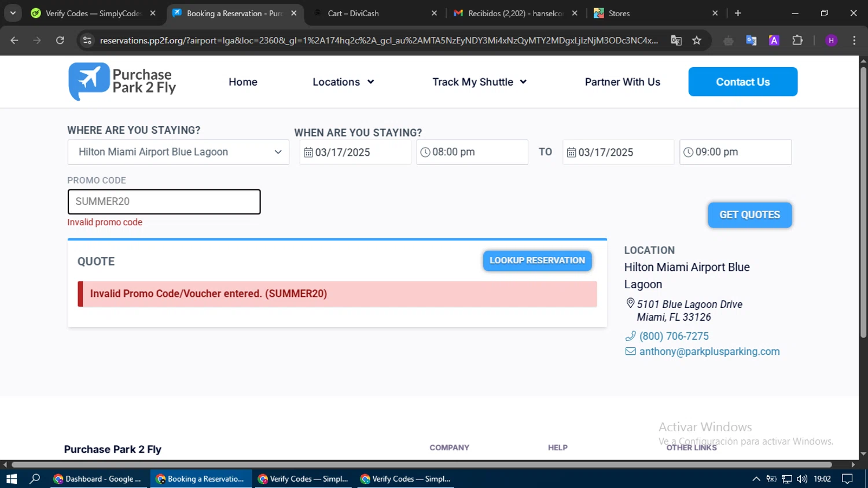Viewport: 868px width, 488px height.
Task: Open the check-out date picker after TO
Action: tap(618, 152)
